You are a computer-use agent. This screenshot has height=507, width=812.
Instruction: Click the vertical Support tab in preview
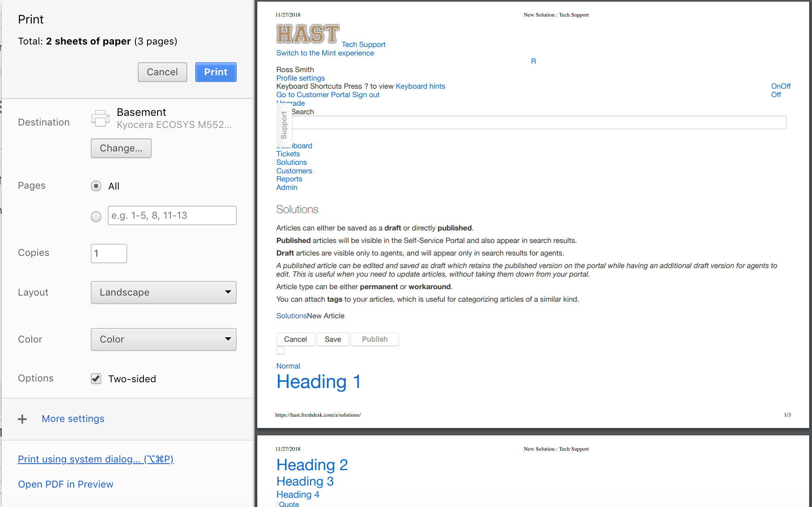coord(284,125)
